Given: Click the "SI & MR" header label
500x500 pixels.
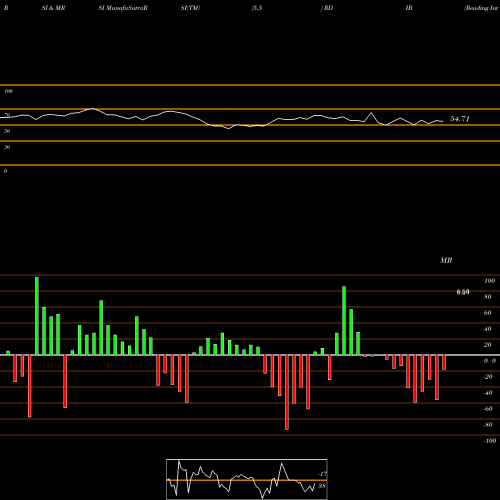Looking at the screenshot, I should 53,8.
